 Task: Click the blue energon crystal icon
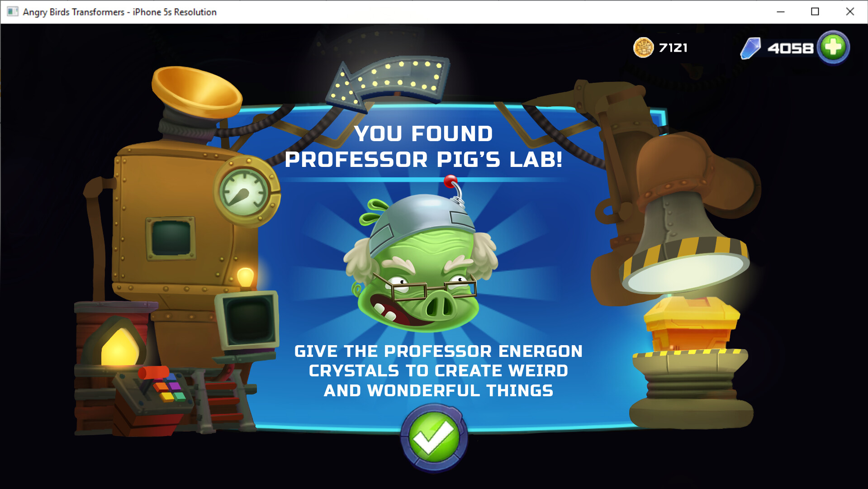click(751, 48)
